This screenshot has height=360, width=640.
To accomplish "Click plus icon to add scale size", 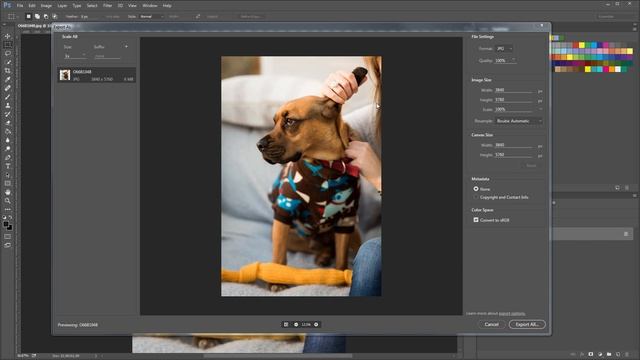I will pyautogui.click(x=126, y=47).
